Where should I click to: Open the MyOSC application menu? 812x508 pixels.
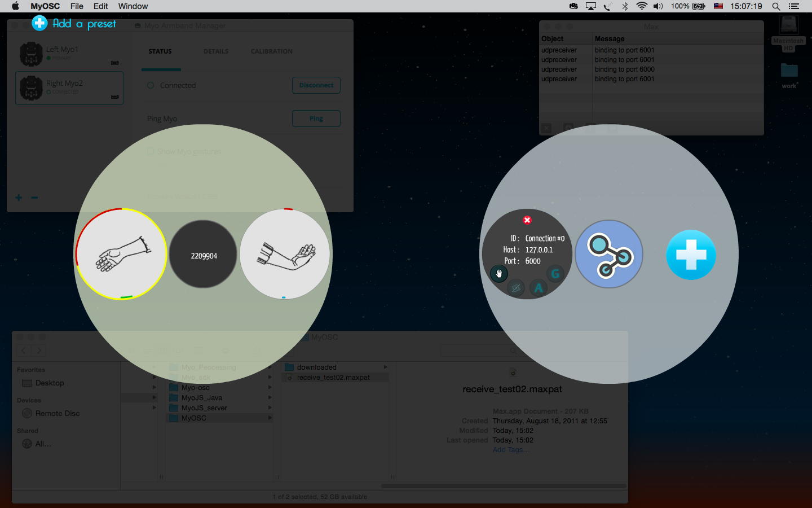[45, 6]
